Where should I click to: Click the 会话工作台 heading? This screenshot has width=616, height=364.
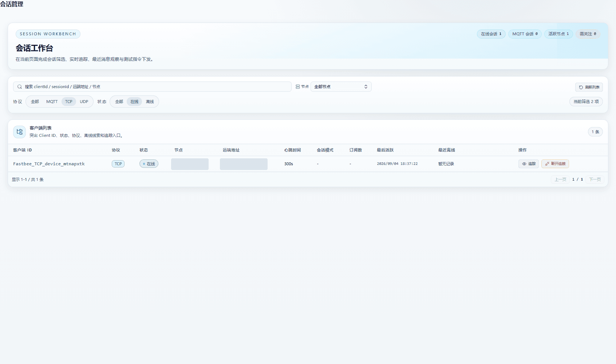click(x=34, y=48)
